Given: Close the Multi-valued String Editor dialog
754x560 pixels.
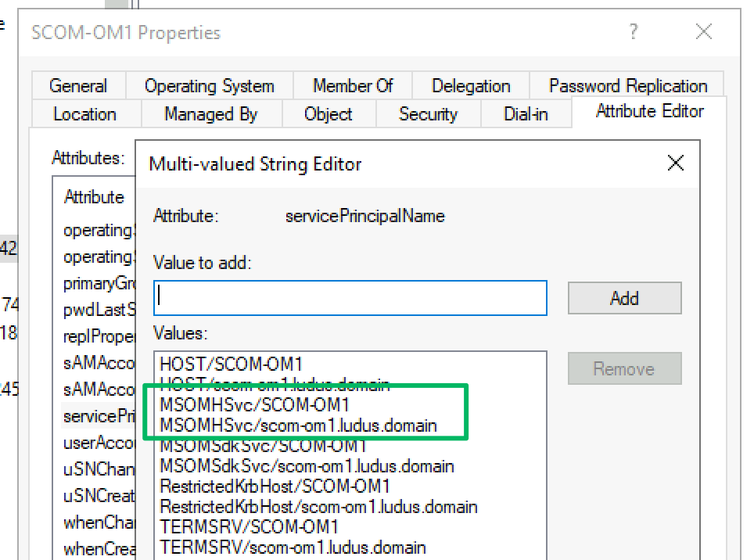Looking at the screenshot, I should click(674, 163).
